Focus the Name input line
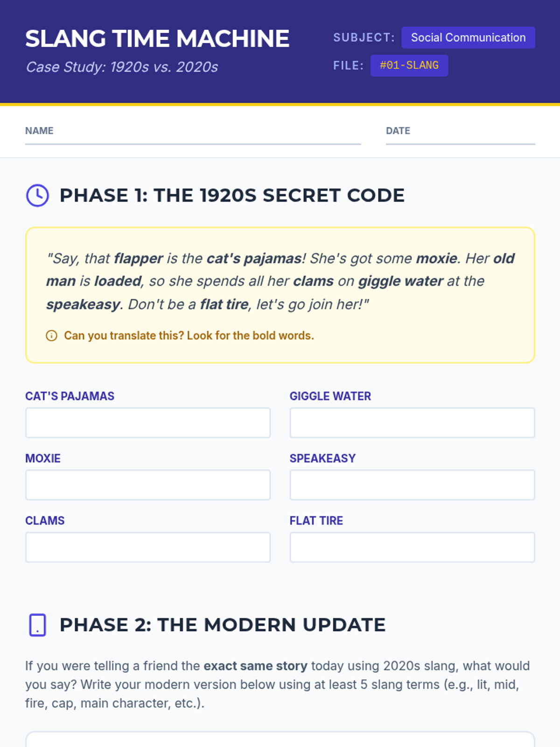The image size is (560, 747). (193, 136)
